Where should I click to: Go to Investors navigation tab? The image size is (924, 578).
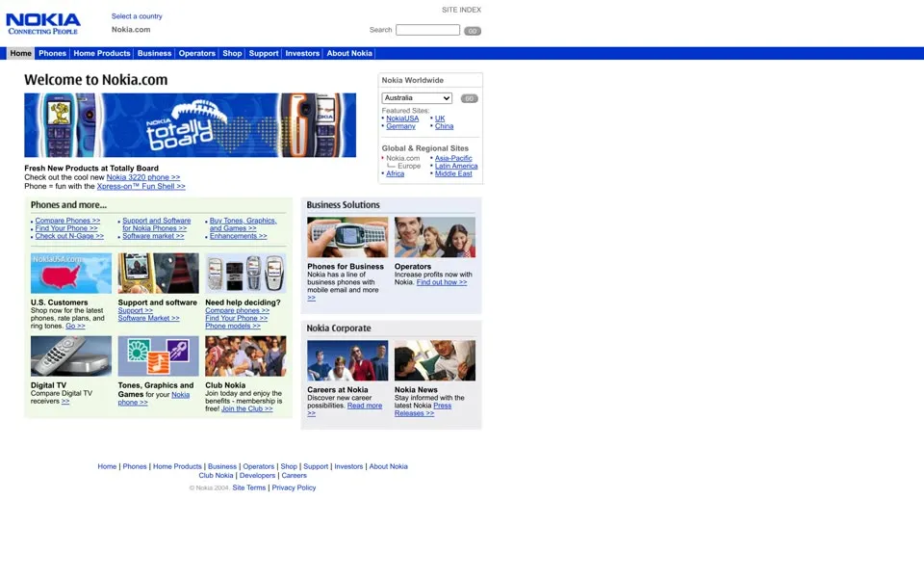302,53
